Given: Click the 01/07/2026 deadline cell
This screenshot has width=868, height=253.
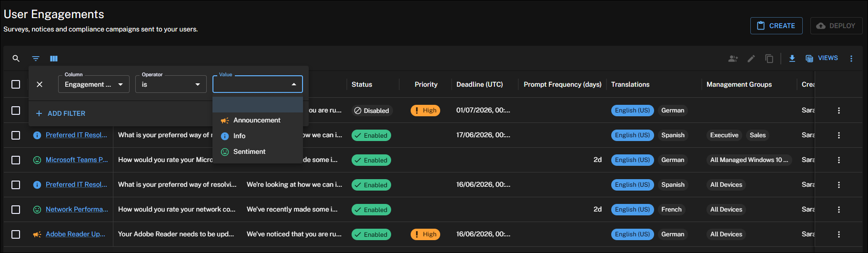Looking at the screenshot, I should click(483, 110).
